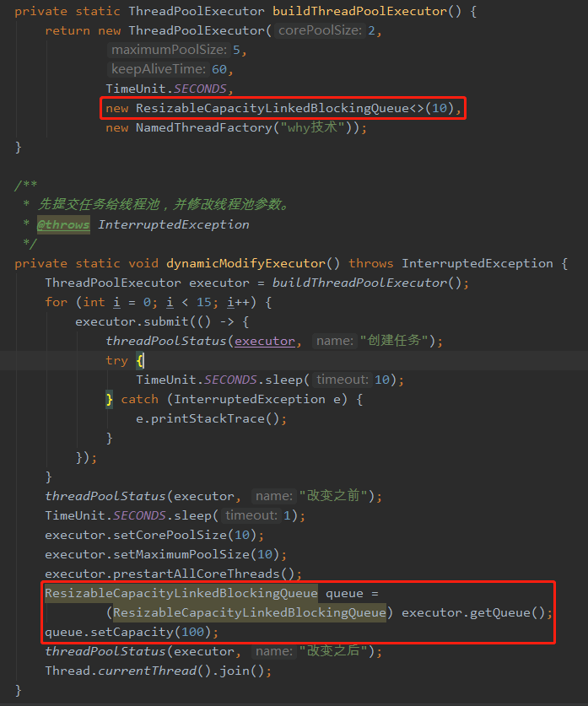Viewport: 588px width, 706px height.
Task: Click the try keyword
Action: point(116,361)
